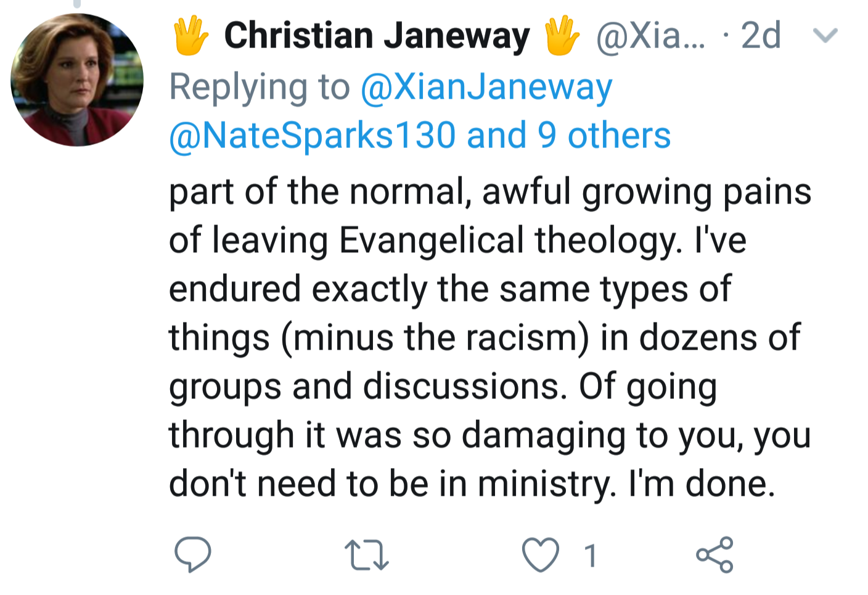
Task: Like the tweet with the heart icon
Action: pyautogui.click(x=541, y=554)
